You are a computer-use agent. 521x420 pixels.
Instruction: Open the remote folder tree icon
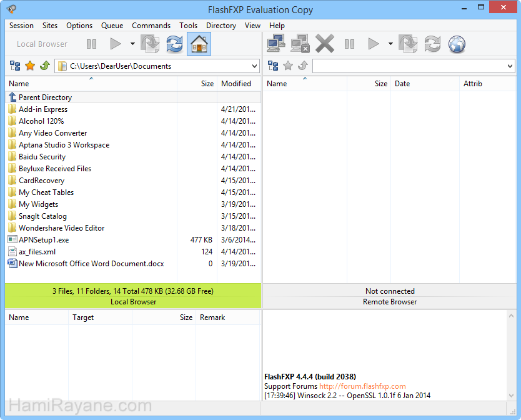[273, 66]
